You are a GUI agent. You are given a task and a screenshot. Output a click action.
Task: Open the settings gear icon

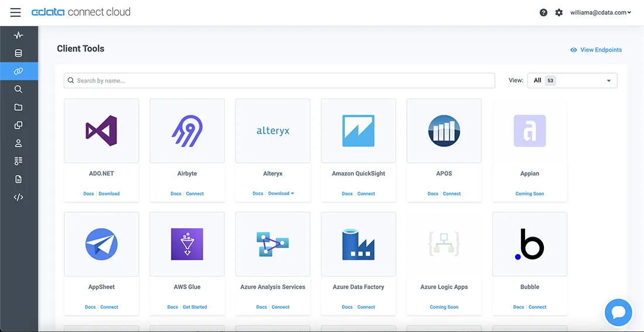pyautogui.click(x=559, y=12)
